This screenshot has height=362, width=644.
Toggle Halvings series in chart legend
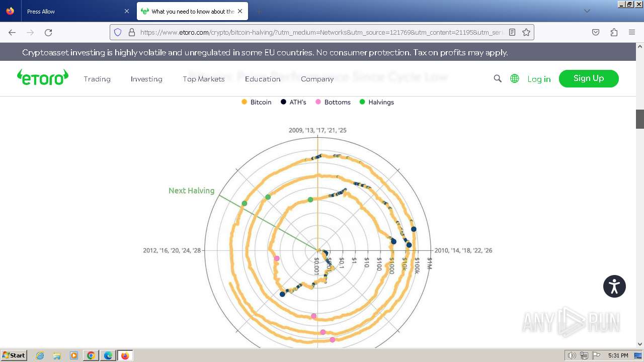click(x=377, y=102)
